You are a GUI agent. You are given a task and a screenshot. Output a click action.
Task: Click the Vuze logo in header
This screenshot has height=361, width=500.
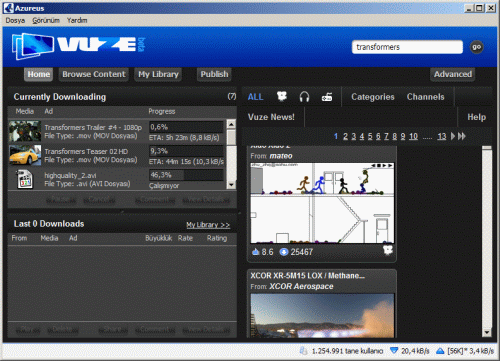78,46
